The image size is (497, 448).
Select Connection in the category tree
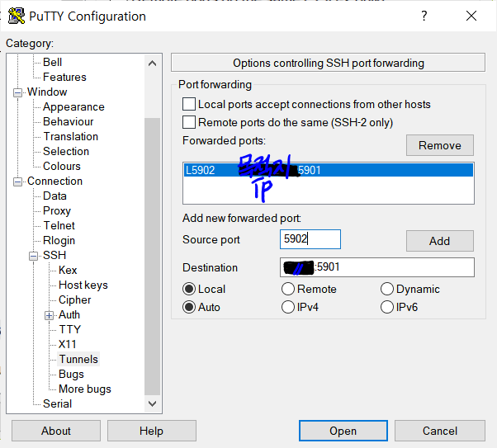pos(54,181)
